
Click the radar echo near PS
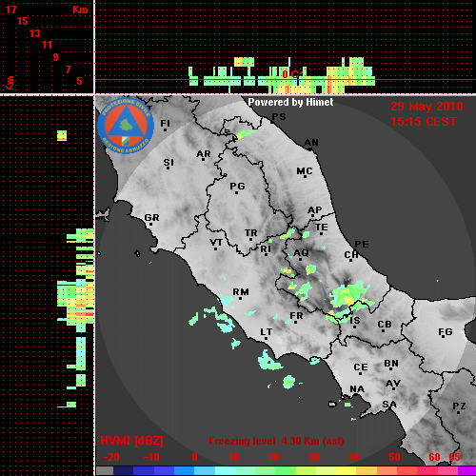(244, 134)
